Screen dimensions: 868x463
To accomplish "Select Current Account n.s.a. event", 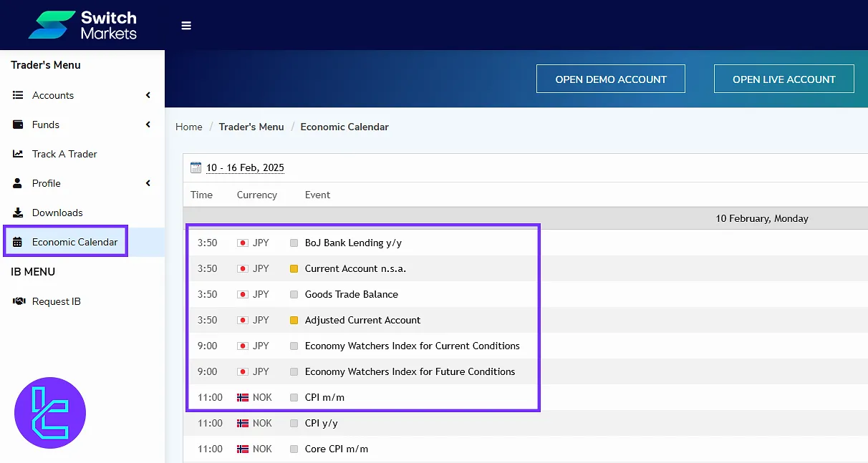I will [355, 268].
